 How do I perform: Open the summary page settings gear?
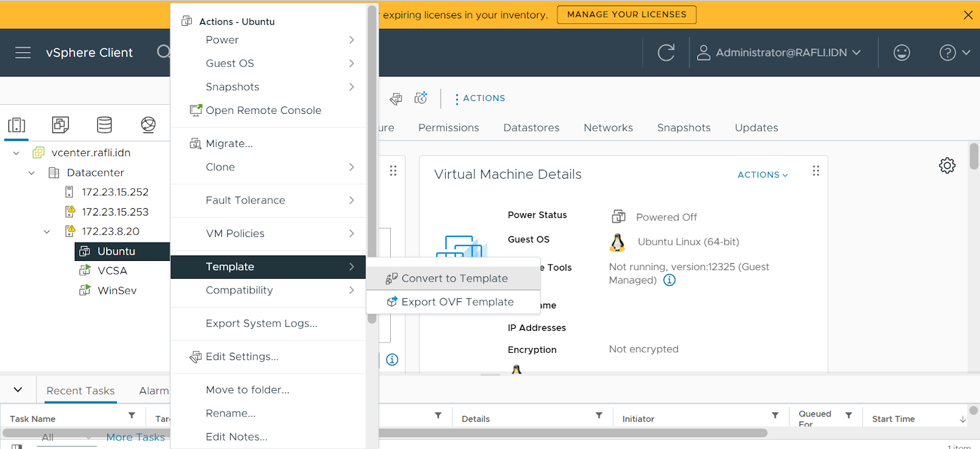pos(948,165)
